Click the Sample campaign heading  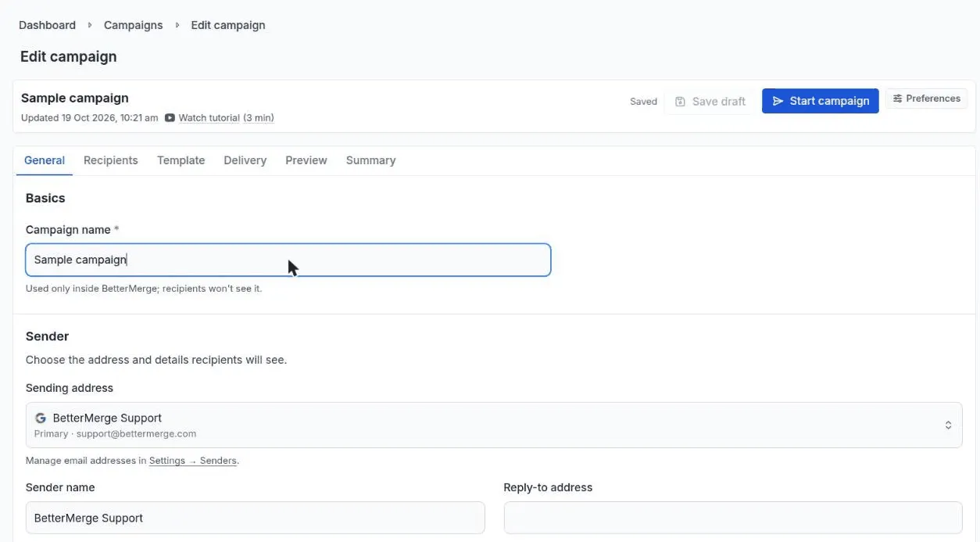tap(75, 98)
